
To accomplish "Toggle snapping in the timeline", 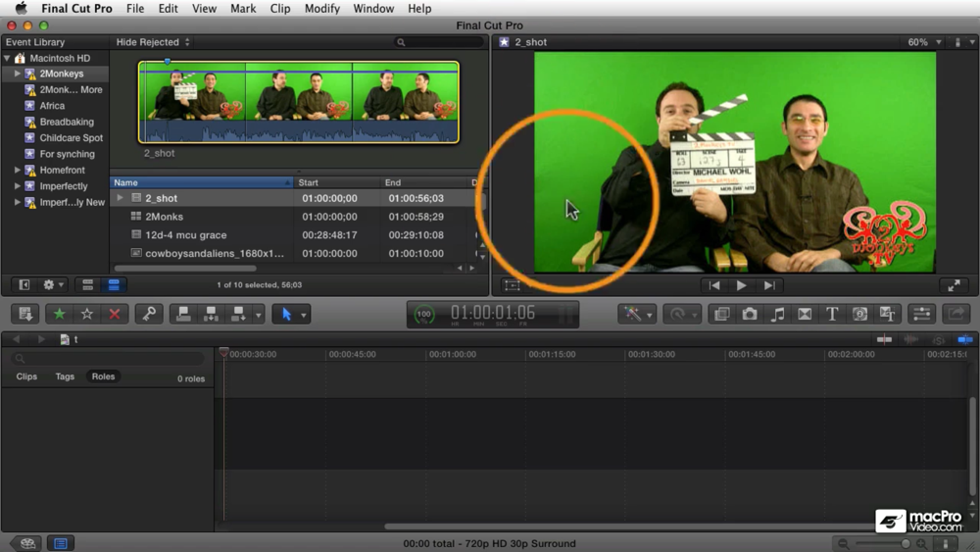I will pos(965,339).
